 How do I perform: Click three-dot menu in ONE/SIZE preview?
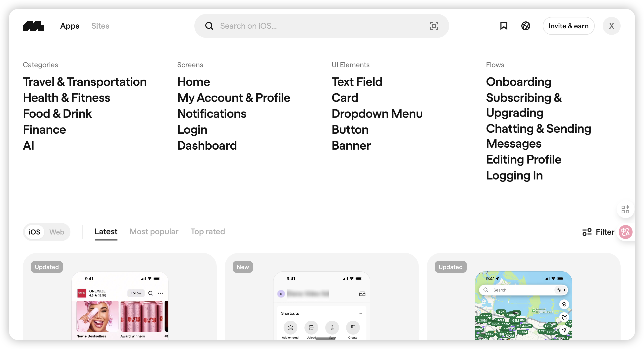tap(160, 293)
